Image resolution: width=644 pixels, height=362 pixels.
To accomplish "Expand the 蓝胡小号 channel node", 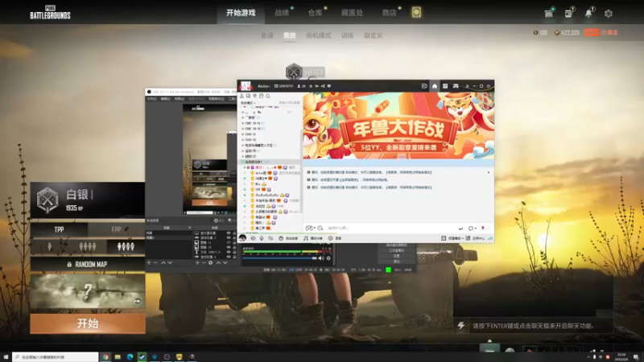I will tap(243, 150).
